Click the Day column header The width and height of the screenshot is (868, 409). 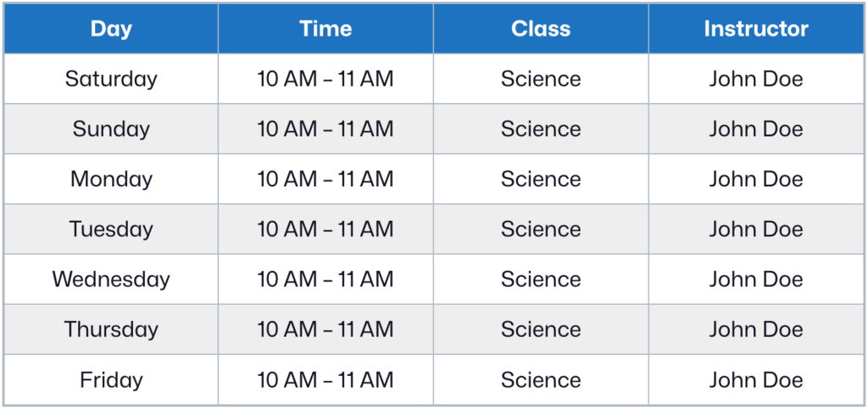point(111,29)
